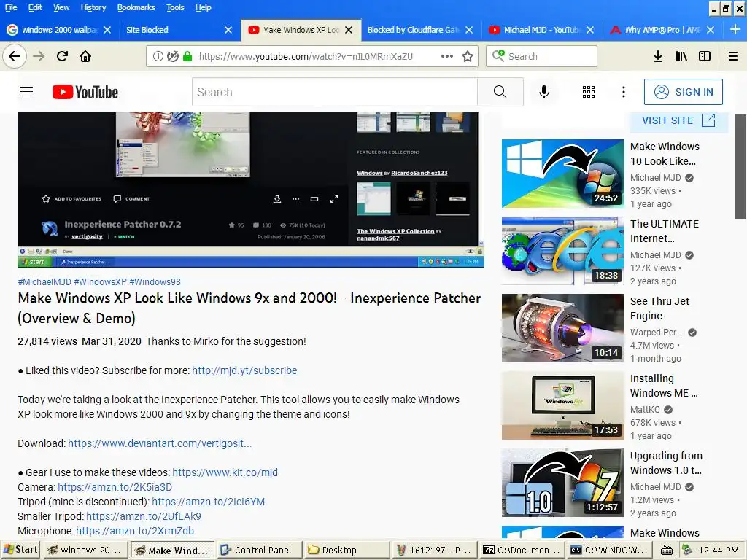Open the File menu

tap(10, 7)
